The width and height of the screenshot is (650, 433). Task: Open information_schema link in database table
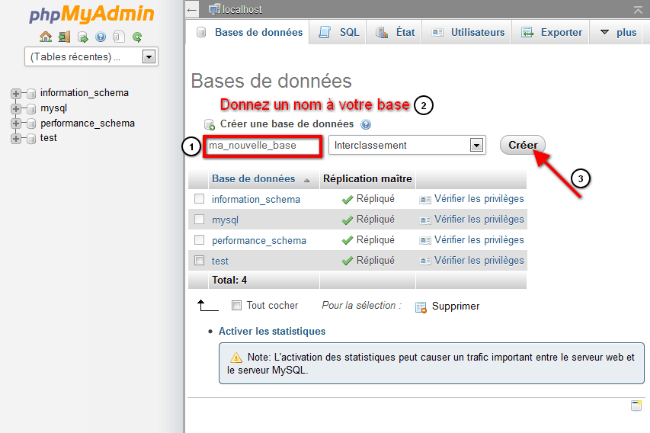pyautogui.click(x=256, y=199)
